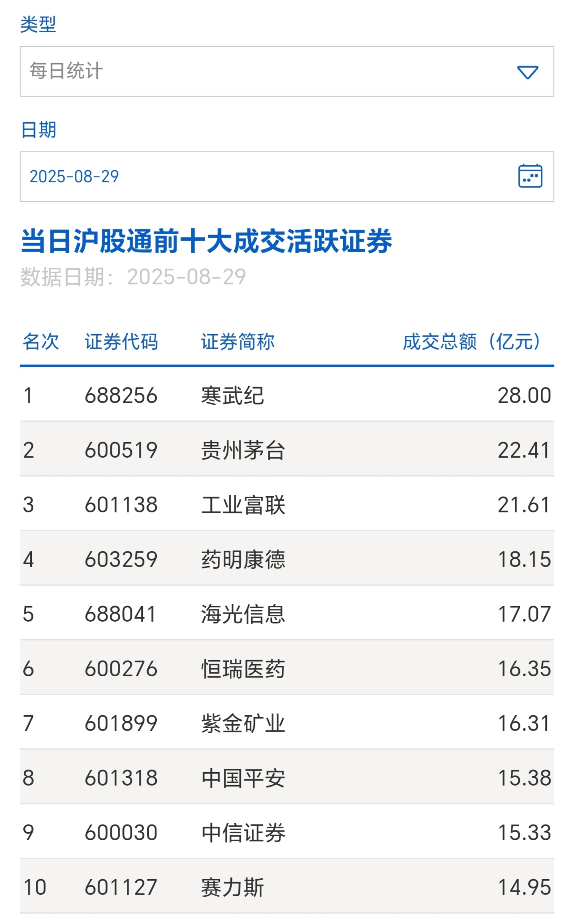Screen dimensions: 573x924
Task: Expand the 每日统计 type dropdown arrow
Action: (527, 72)
